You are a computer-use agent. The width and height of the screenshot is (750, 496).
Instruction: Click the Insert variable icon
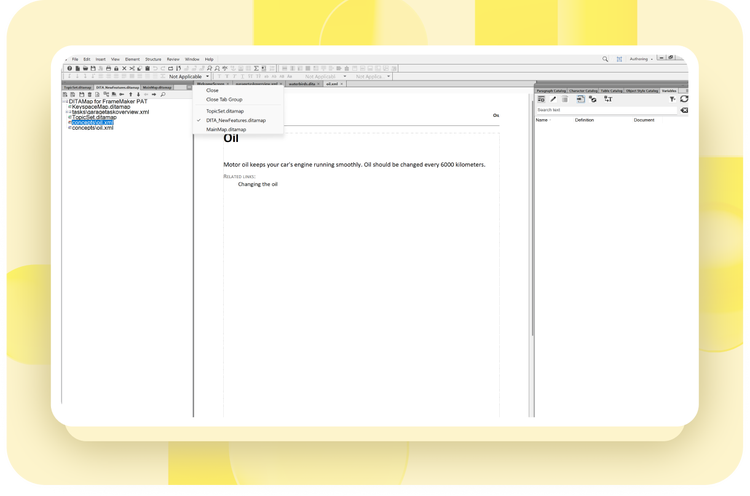click(581, 99)
